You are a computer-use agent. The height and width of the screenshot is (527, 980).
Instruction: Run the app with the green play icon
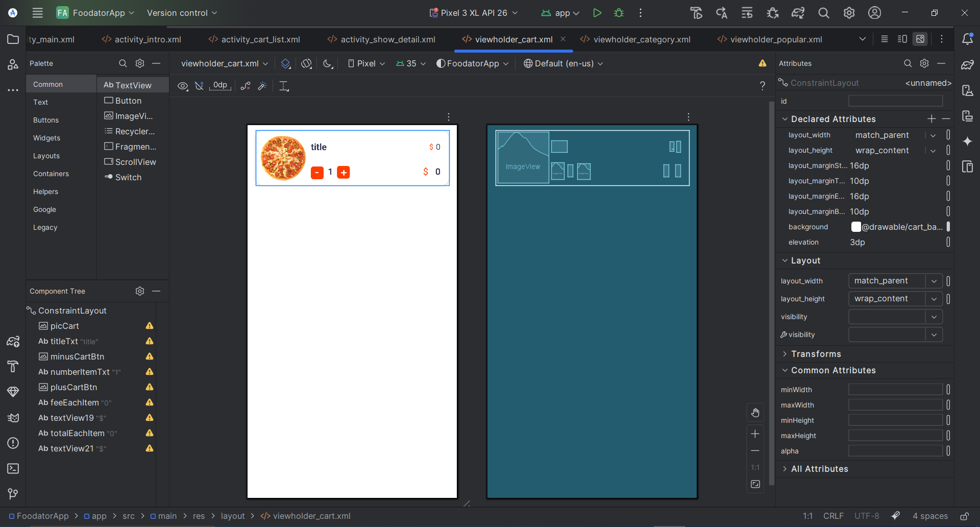[x=597, y=13]
